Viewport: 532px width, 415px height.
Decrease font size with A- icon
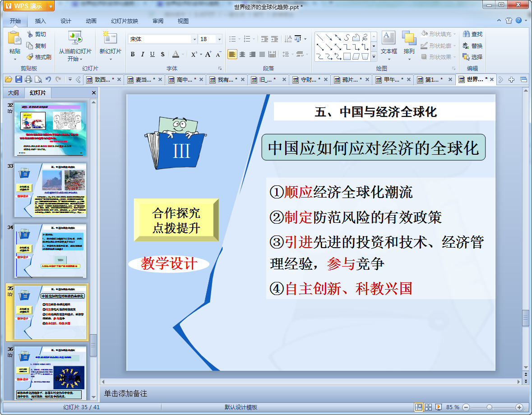click(218, 54)
